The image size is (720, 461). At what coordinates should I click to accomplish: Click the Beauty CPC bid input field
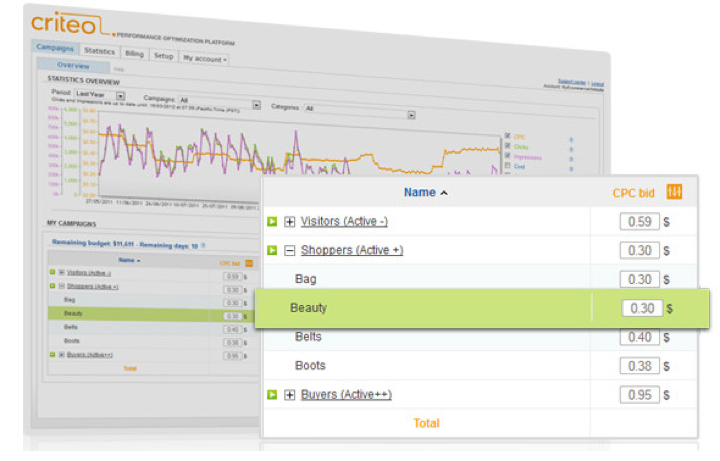pyautogui.click(x=640, y=308)
